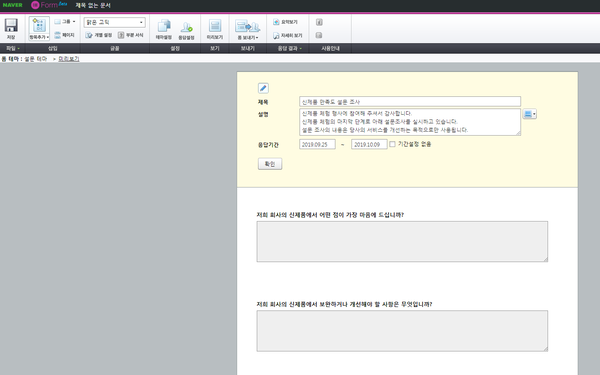Open the 항목추가 dropdown arrow
600x375 pixels.
(47, 37)
